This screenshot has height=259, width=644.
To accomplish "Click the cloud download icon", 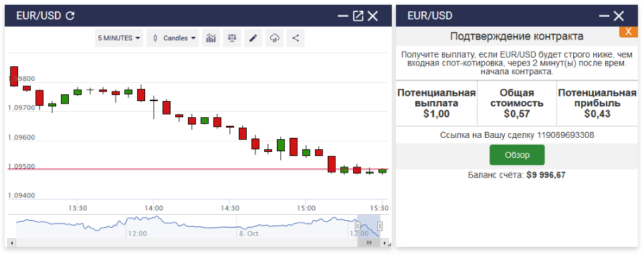I will (274, 38).
